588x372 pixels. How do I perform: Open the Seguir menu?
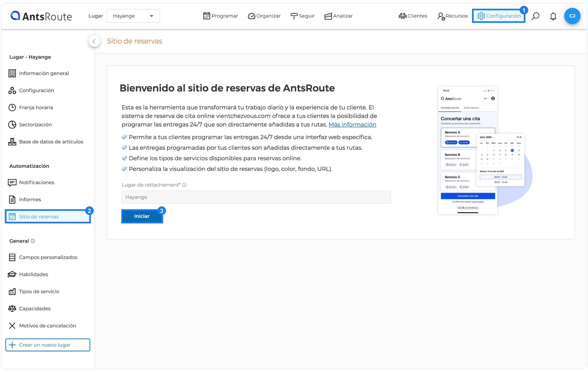pos(302,16)
